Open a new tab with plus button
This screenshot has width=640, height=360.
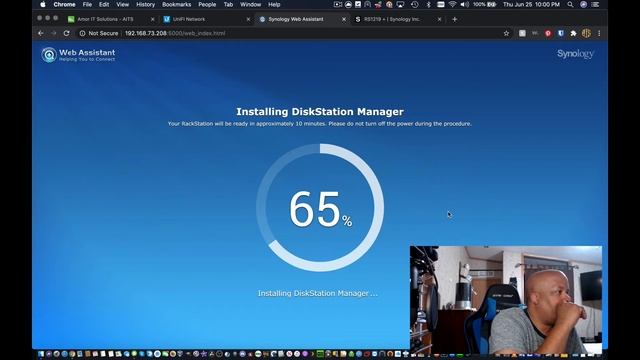454,19
